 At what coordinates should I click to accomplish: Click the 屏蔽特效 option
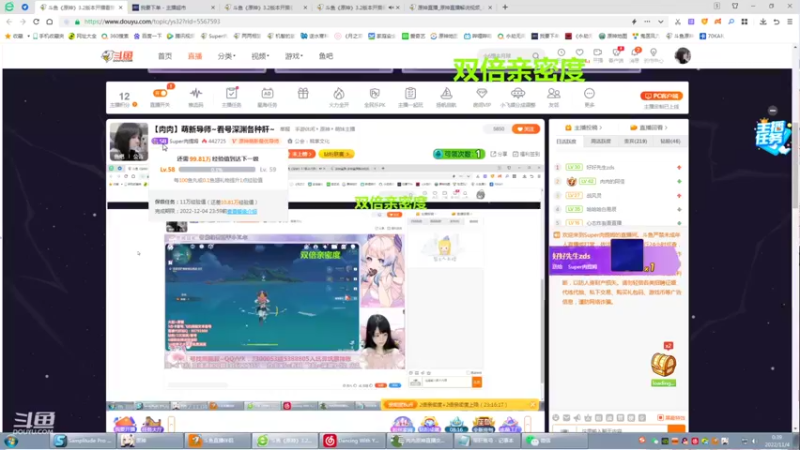(671, 418)
